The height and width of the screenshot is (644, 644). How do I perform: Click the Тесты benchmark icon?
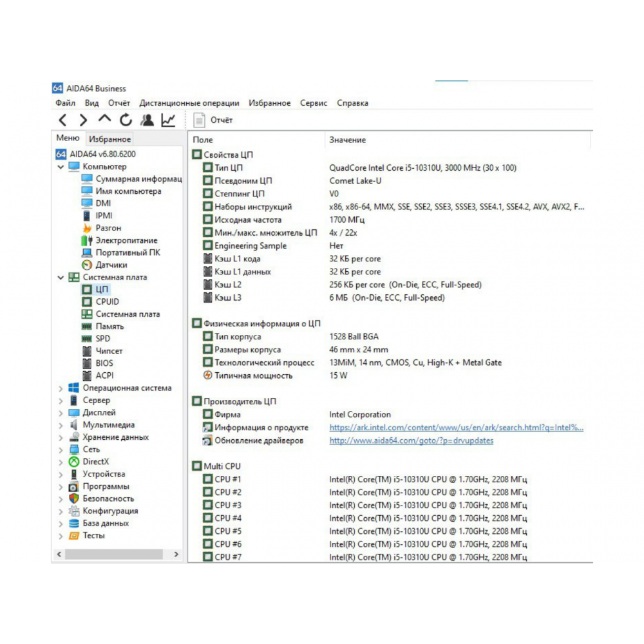[74, 536]
